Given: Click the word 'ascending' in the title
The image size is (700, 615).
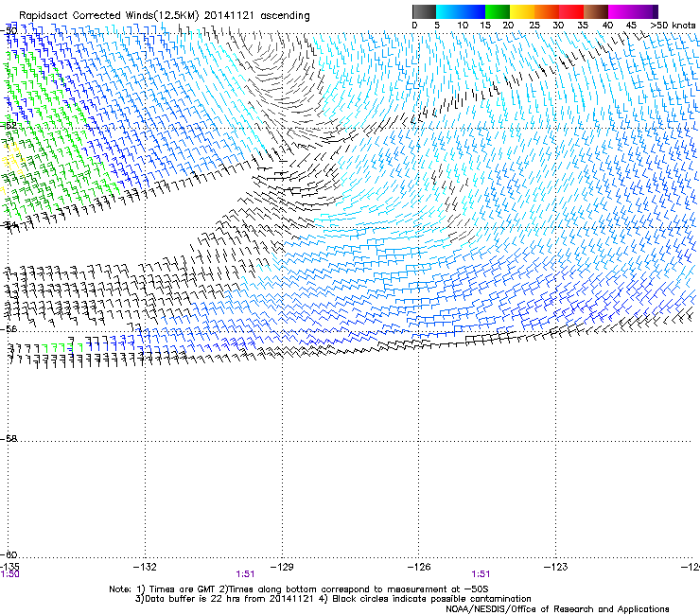Looking at the screenshot, I should pyautogui.click(x=285, y=16).
